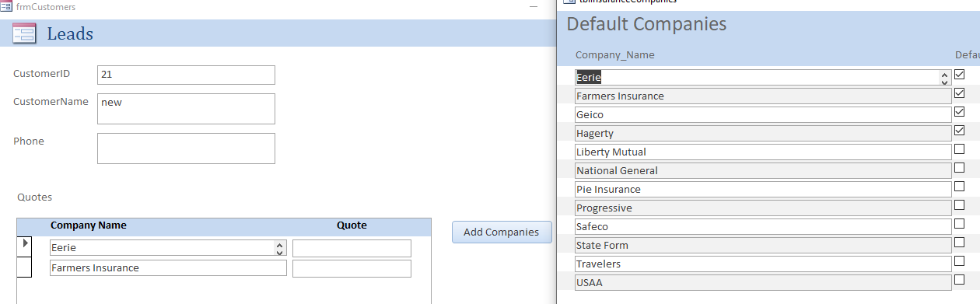This screenshot has height=304, width=980.
Task: Check Default checkbox for USAA
Action: tap(959, 280)
